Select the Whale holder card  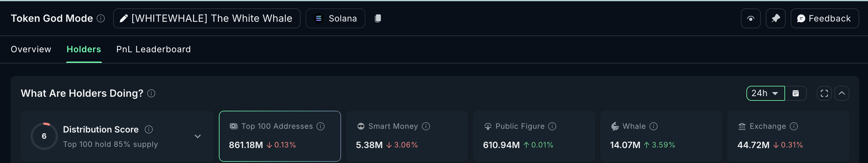point(660,136)
